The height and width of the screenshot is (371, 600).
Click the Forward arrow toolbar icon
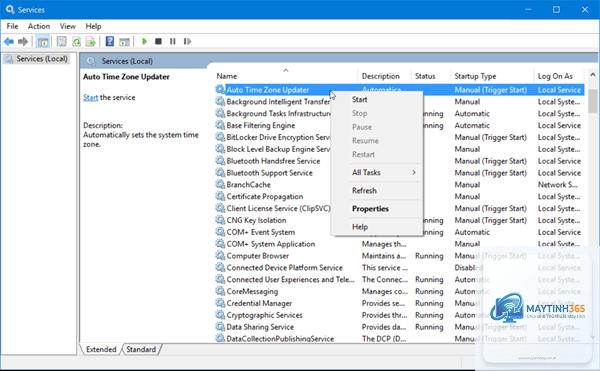tap(23, 41)
